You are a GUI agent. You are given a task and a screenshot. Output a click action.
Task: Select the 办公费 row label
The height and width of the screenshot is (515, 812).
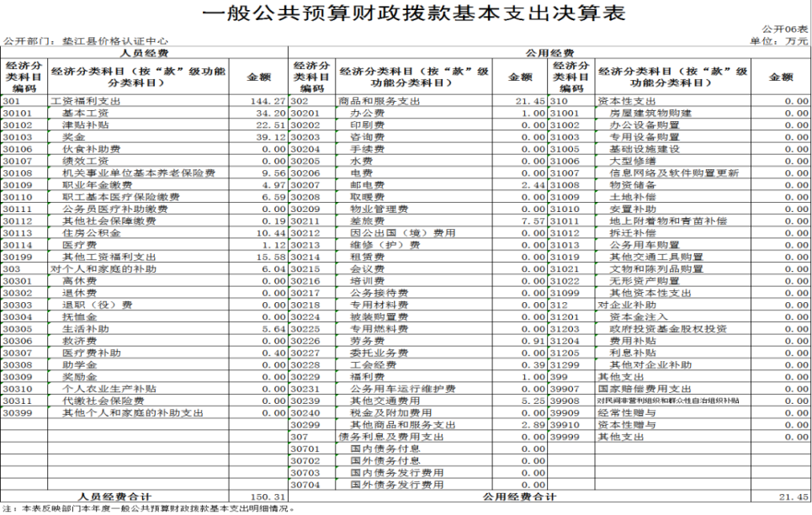click(x=367, y=113)
